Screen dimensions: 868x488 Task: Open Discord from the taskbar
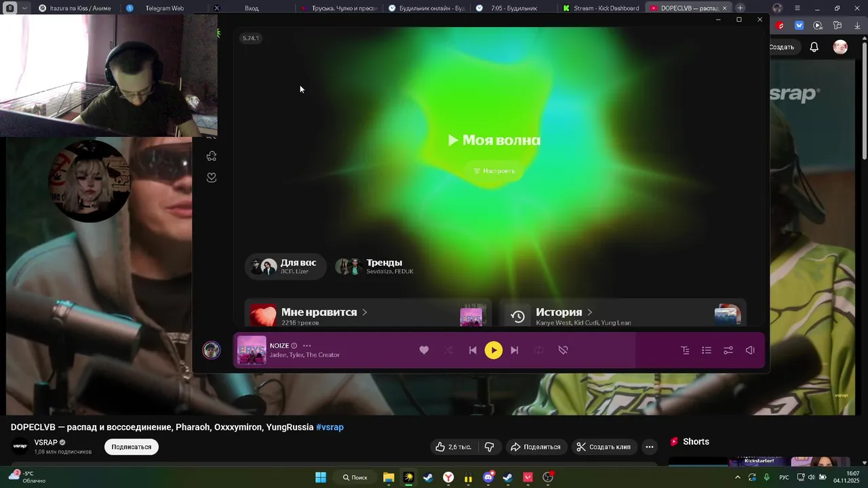(488, 477)
